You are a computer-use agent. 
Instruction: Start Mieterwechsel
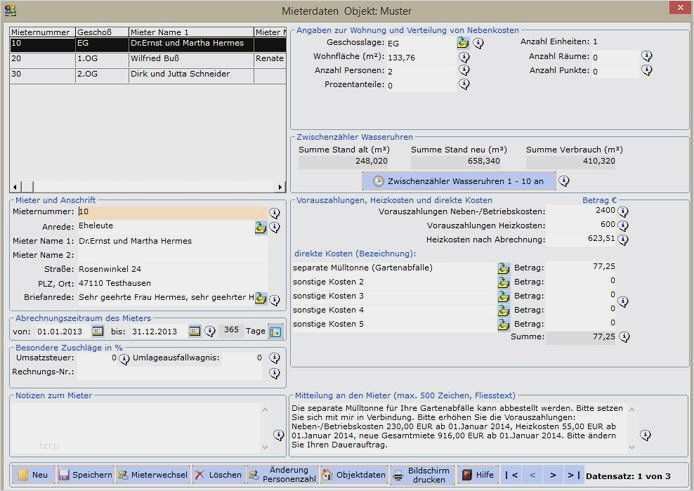pyautogui.click(x=153, y=475)
